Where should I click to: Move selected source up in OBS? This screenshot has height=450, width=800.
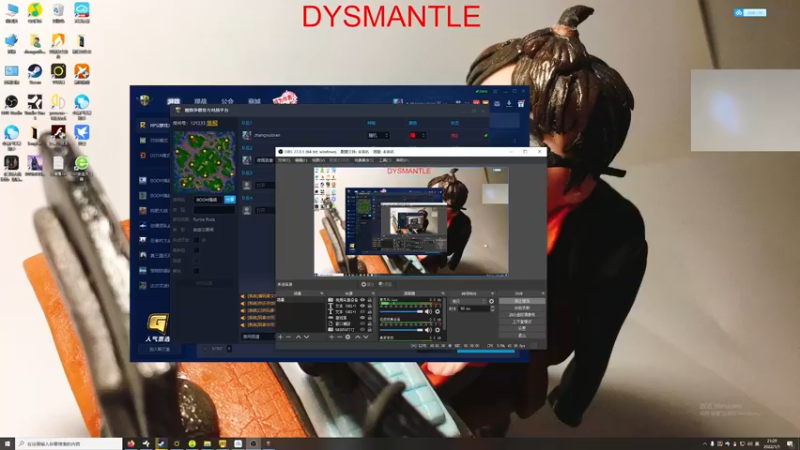click(358, 337)
